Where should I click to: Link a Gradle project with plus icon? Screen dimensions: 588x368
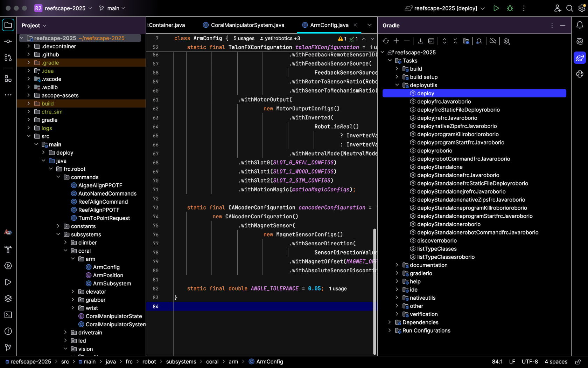pyautogui.click(x=396, y=41)
